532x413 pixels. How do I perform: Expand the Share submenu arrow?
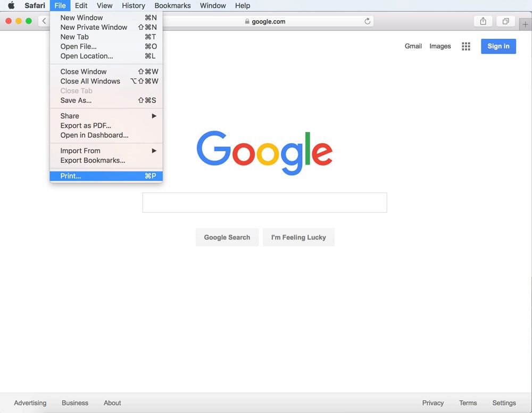point(154,116)
